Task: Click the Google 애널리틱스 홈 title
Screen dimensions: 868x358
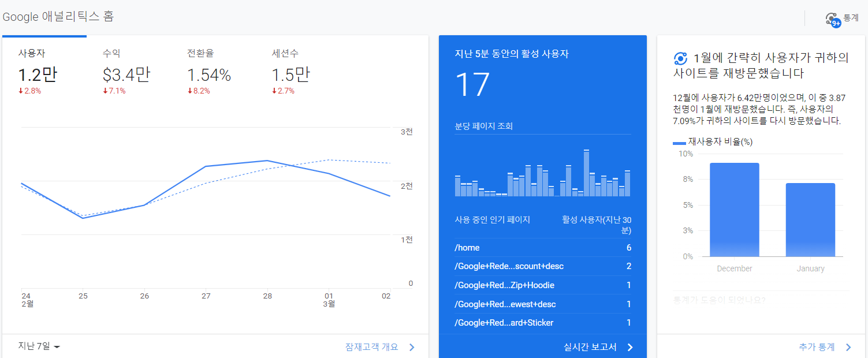Action: tap(58, 16)
